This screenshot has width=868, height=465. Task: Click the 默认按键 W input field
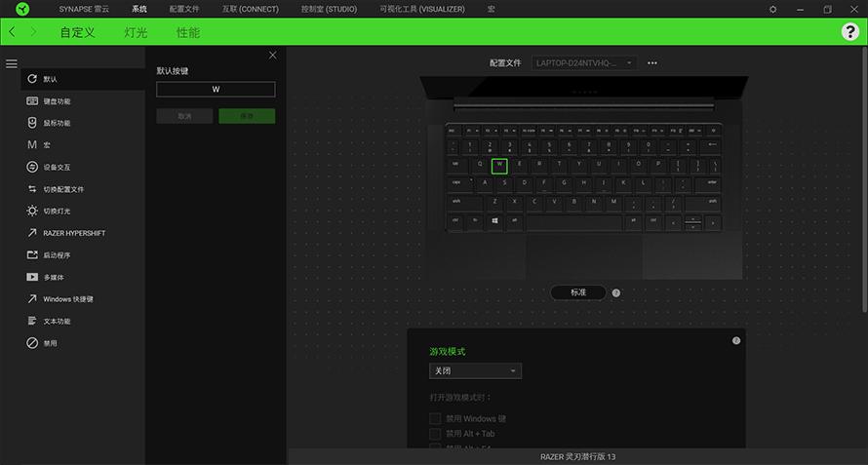click(216, 89)
